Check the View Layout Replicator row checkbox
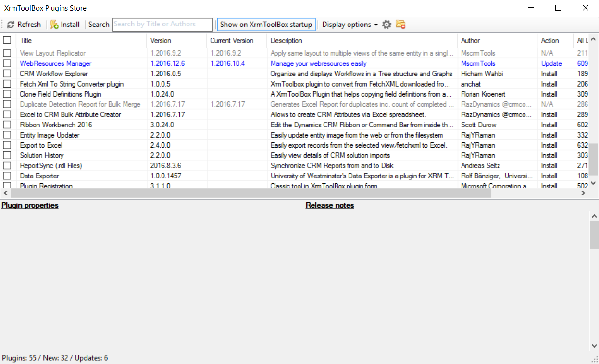599x364 pixels. pos(7,53)
